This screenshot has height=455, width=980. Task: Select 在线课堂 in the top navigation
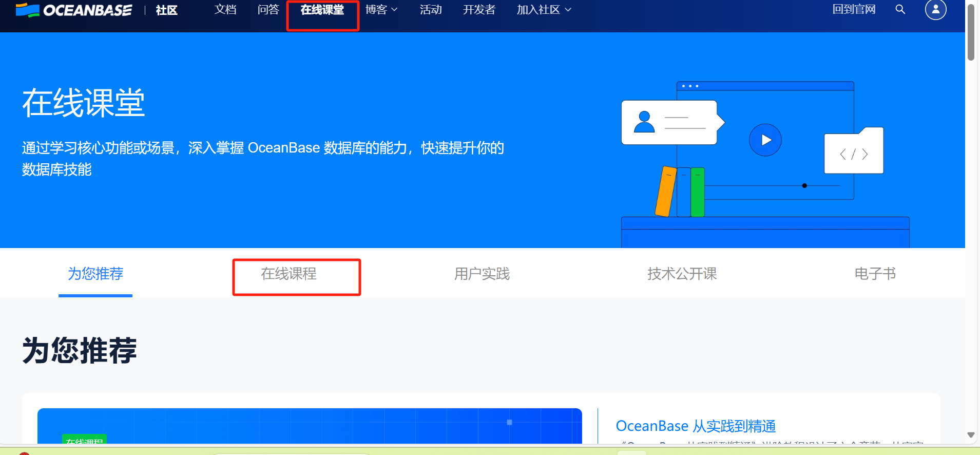(322, 10)
